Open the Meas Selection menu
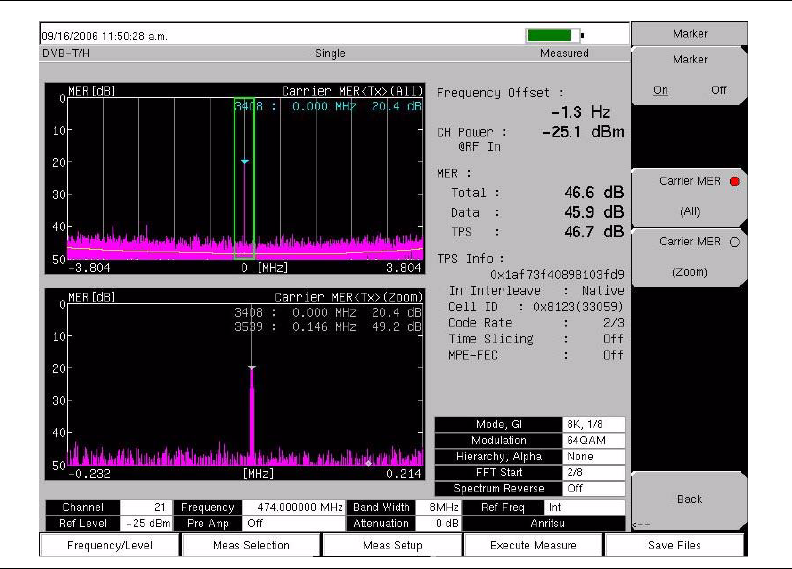792x569 pixels. pos(251,545)
